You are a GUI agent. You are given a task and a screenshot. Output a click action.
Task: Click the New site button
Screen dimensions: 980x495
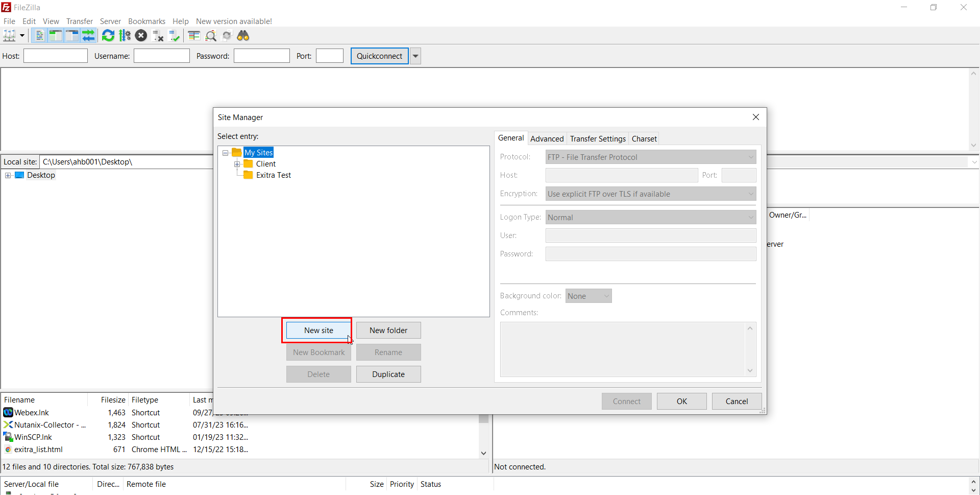click(x=318, y=331)
